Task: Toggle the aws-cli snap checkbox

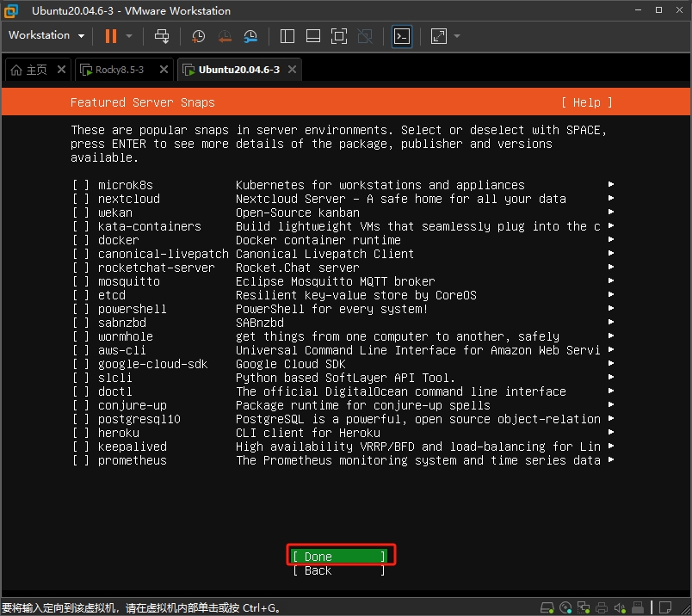Action: point(81,350)
